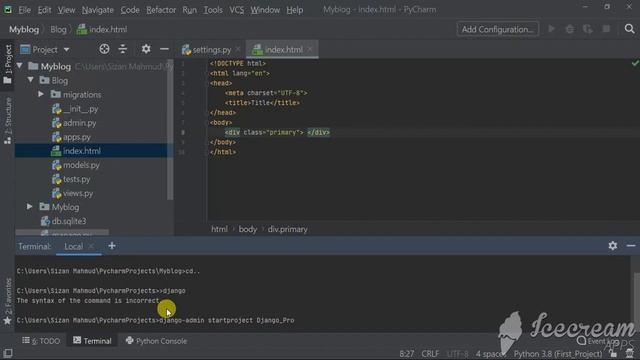Screen dimensions: 640x360
Task: Select __init__.py in project tree
Action: [81, 109]
